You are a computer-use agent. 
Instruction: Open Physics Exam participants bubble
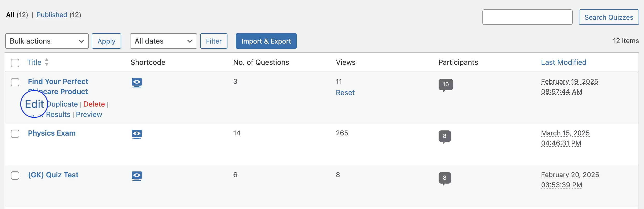click(445, 137)
